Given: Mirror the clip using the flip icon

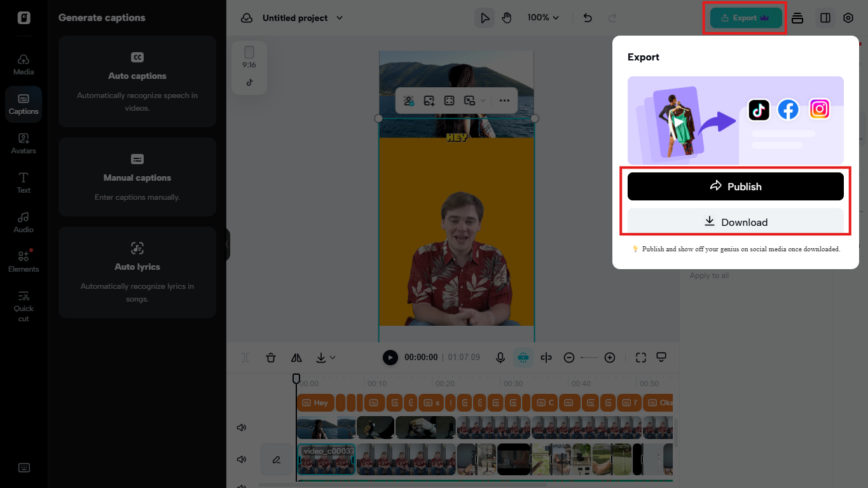Looking at the screenshot, I should coord(296,357).
